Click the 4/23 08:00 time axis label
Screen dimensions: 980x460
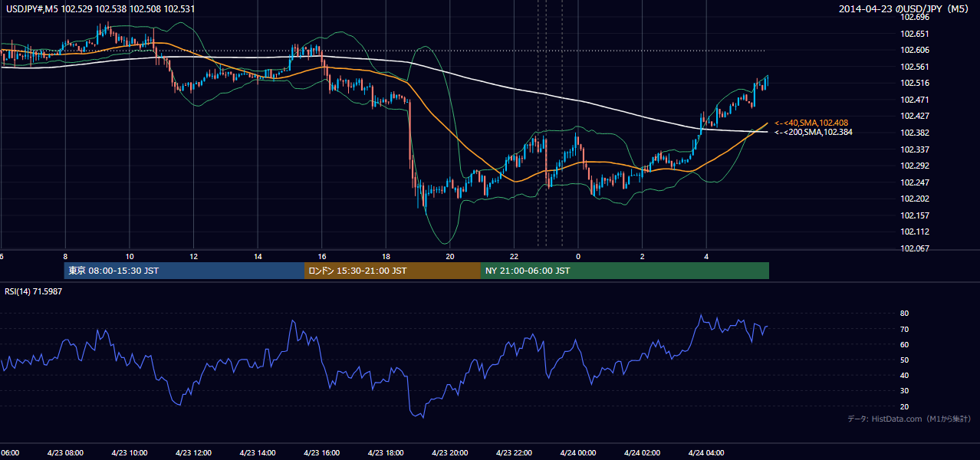click(x=64, y=452)
